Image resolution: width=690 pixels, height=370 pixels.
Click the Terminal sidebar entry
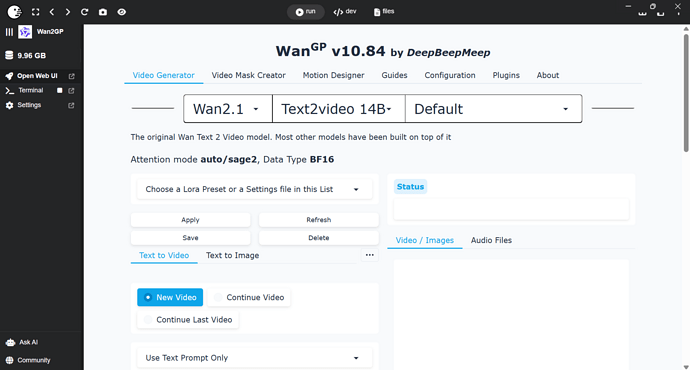31,91
